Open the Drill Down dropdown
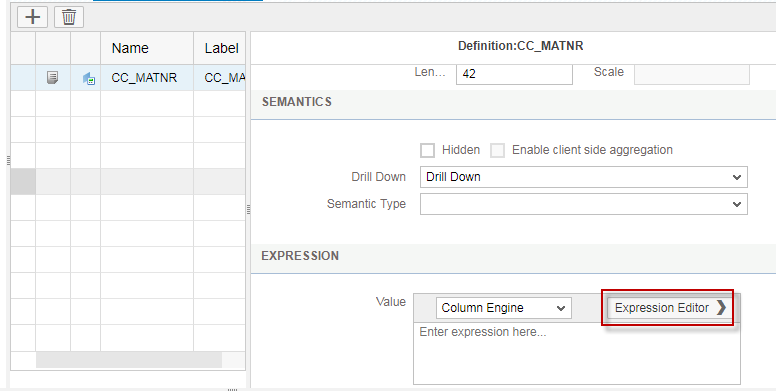776x391 pixels. [x=583, y=177]
